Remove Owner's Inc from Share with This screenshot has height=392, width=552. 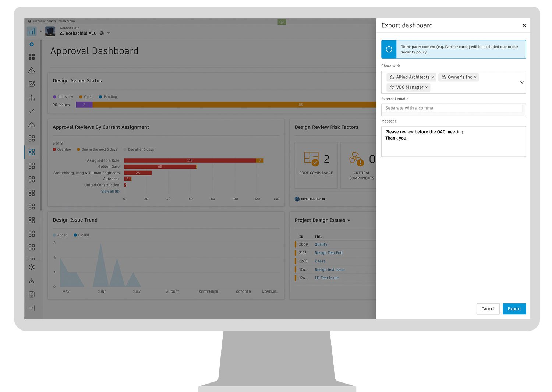click(x=475, y=77)
